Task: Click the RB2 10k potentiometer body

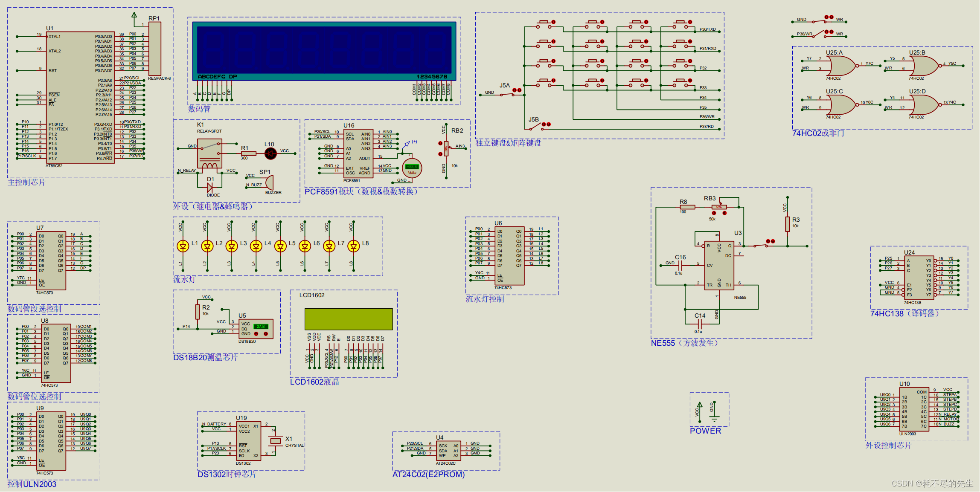Action: point(446,149)
